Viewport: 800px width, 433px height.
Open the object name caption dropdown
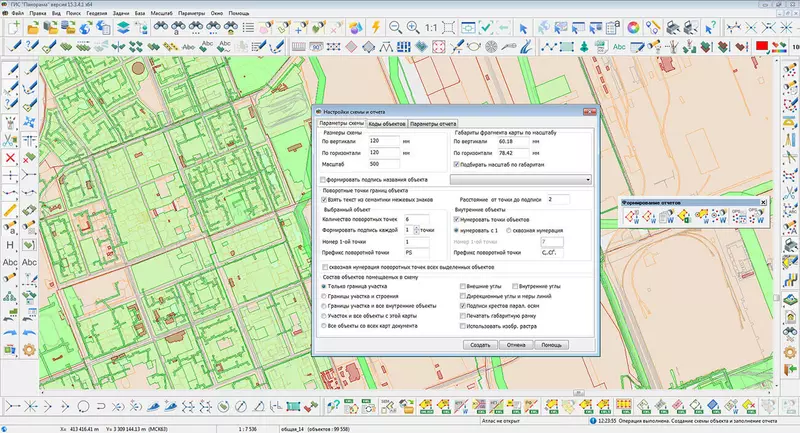[586, 179]
